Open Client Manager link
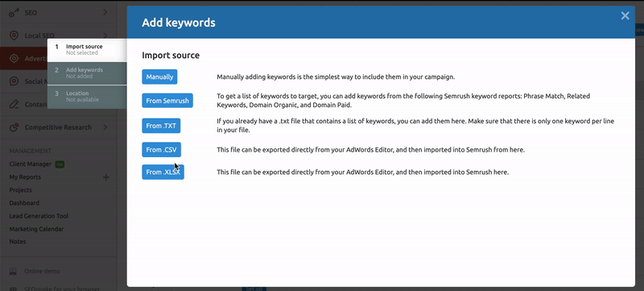644x291 pixels. tap(31, 164)
